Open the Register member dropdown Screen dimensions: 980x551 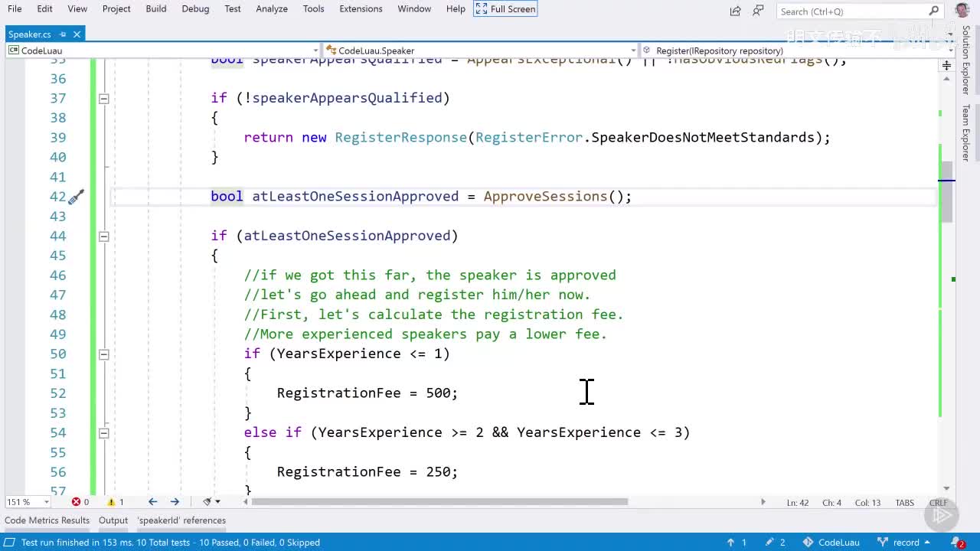click(x=798, y=51)
